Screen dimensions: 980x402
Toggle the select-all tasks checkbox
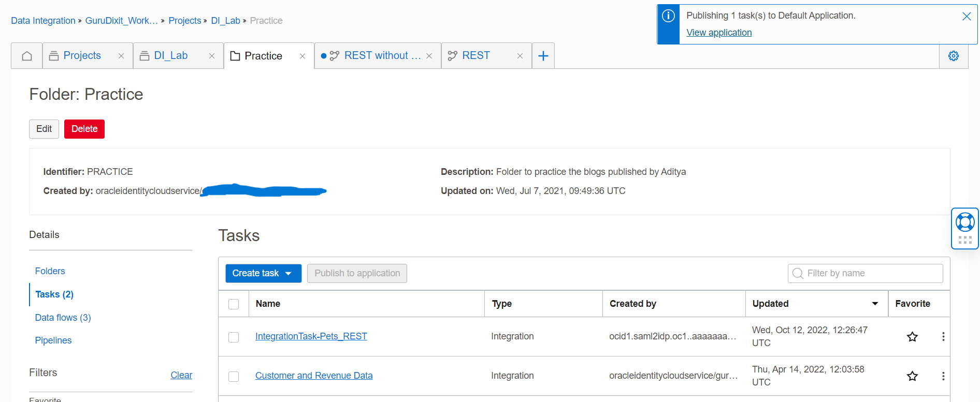[x=234, y=304]
